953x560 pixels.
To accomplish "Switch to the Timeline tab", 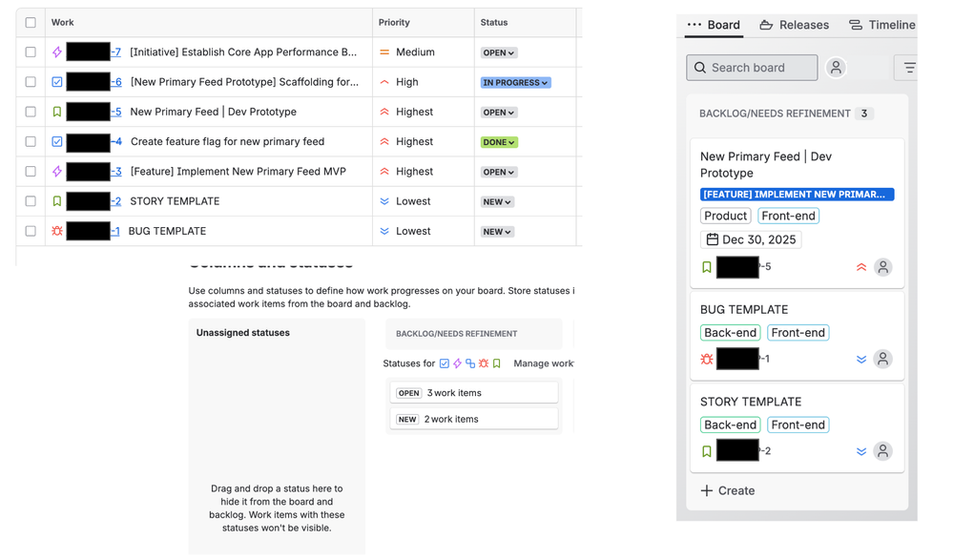I will [881, 25].
